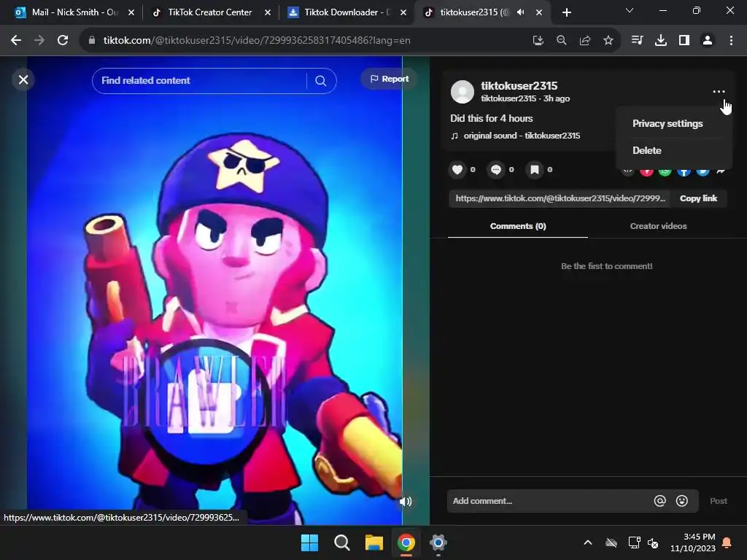Mute the video with the speaker icon

tap(406, 502)
